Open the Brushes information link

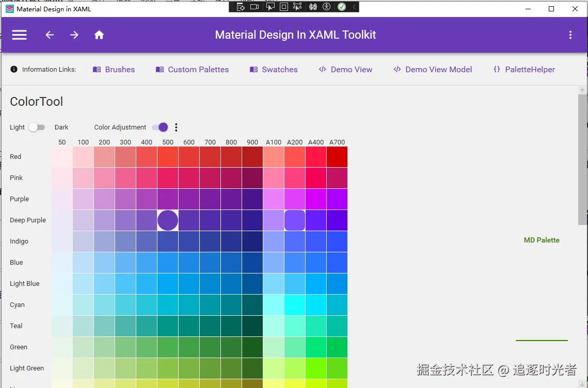pos(114,69)
